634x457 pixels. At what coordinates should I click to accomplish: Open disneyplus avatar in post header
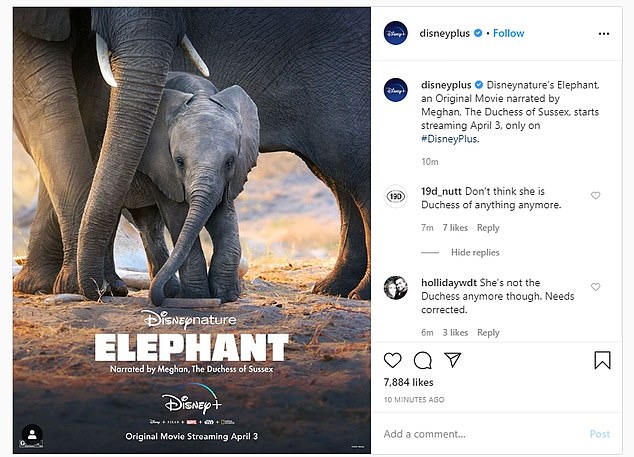tap(396, 33)
